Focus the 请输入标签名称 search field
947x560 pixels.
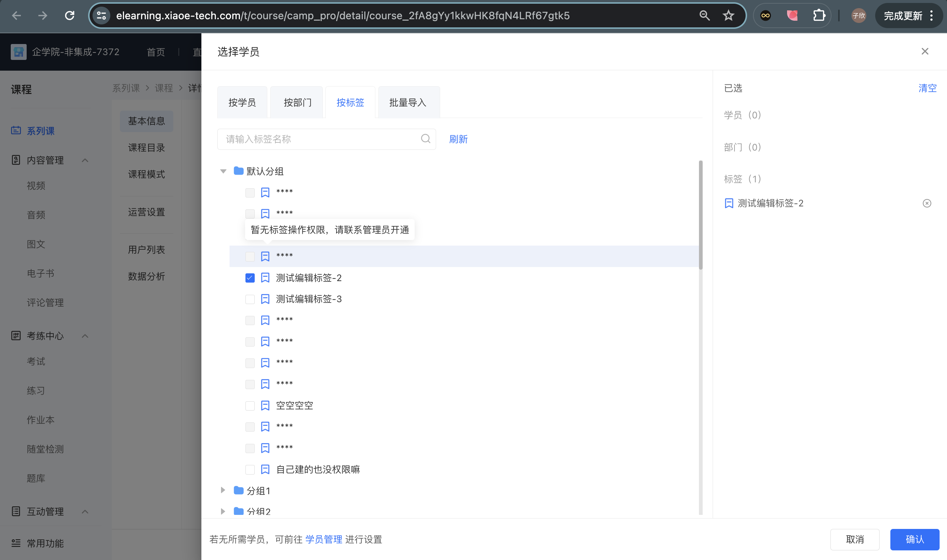point(326,139)
